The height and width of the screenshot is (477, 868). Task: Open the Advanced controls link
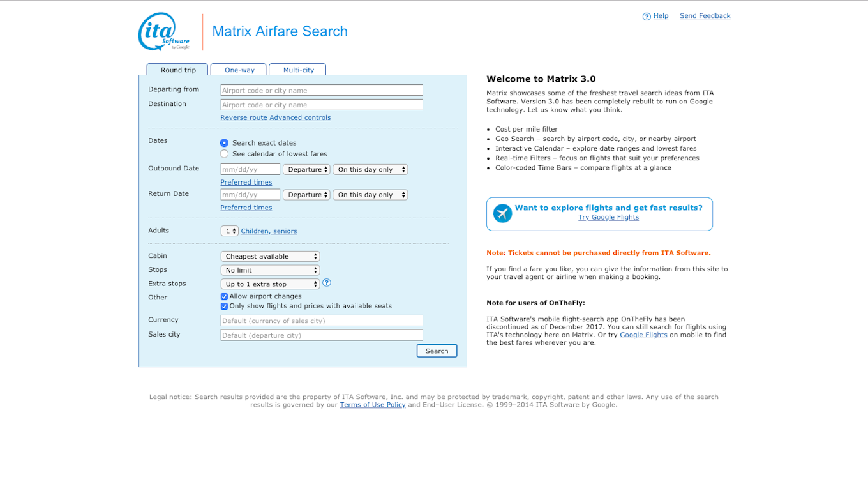coord(300,118)
